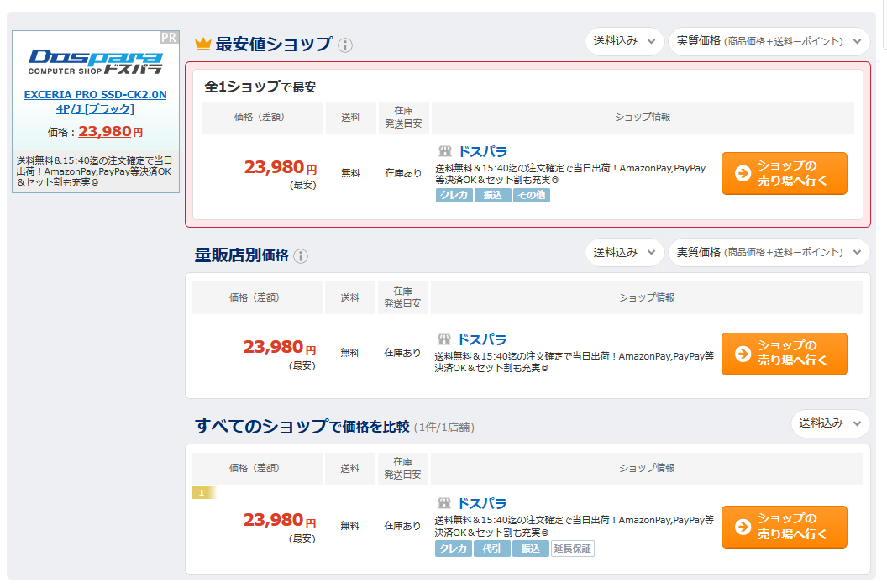
Task: Click info icon beside 量販店別価格 heading
Action: click(301, 256)
